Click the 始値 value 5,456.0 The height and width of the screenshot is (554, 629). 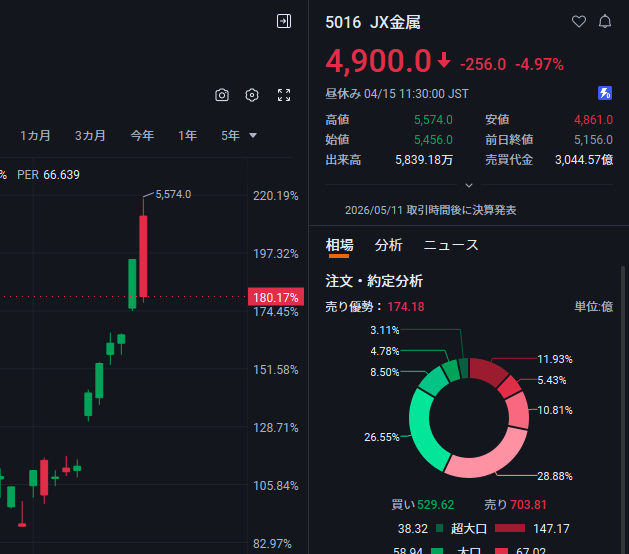[x=433, y=140]
